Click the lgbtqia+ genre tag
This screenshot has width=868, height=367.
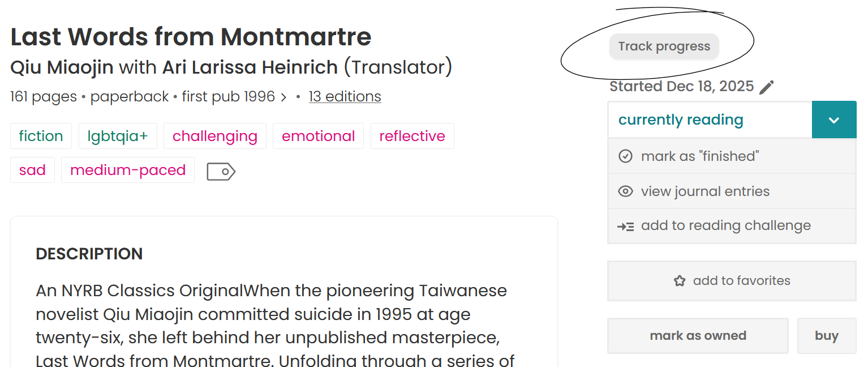[x=117, y=136]
